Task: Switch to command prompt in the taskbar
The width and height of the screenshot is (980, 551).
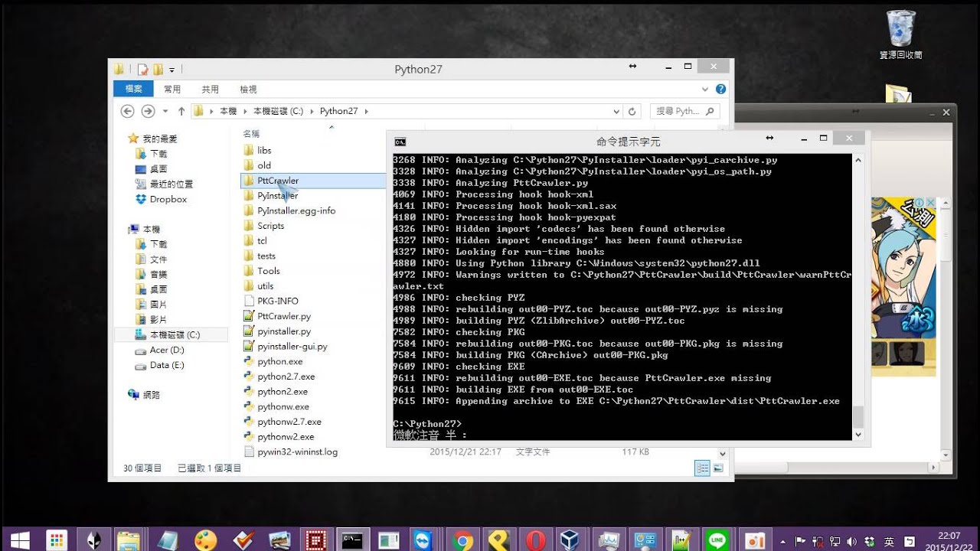Action: [353, 540]
